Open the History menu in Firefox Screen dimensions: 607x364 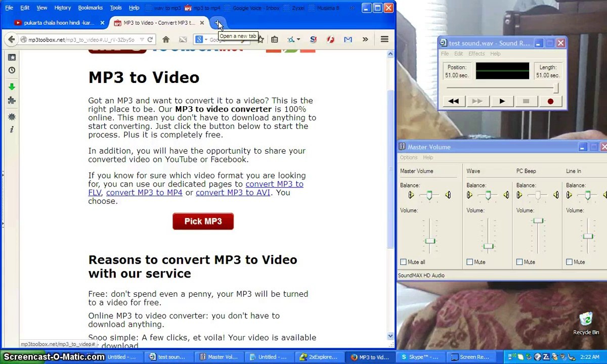tap(63, 8)
